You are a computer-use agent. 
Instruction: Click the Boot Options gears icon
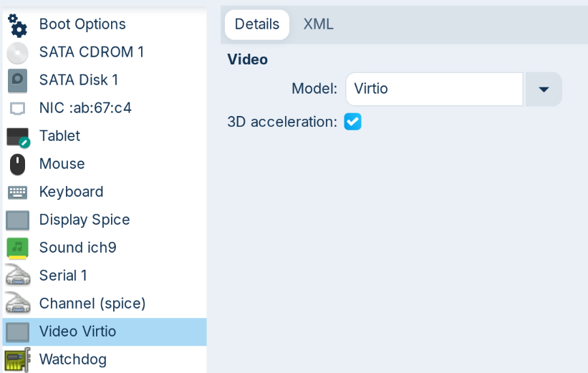(x=18, y=25)
